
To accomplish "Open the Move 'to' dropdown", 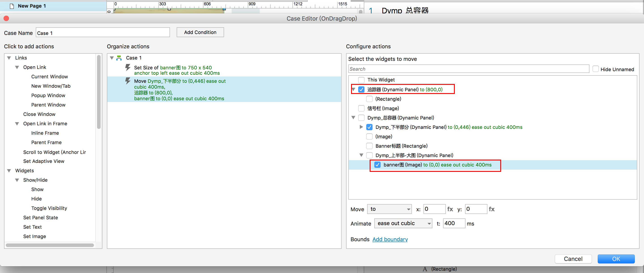I will pos(389,209).
